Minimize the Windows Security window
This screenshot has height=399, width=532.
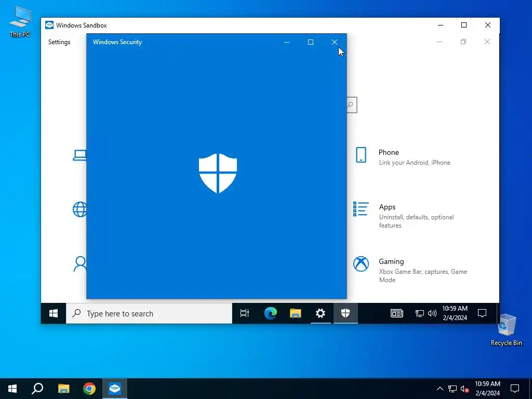click(x=287, y=42)
